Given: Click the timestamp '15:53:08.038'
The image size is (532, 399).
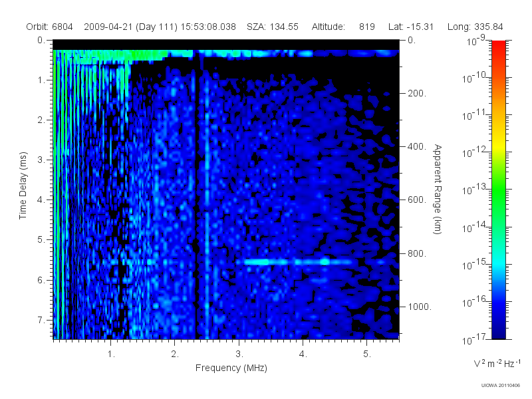Looking at the screenshot, I should 208,27.
